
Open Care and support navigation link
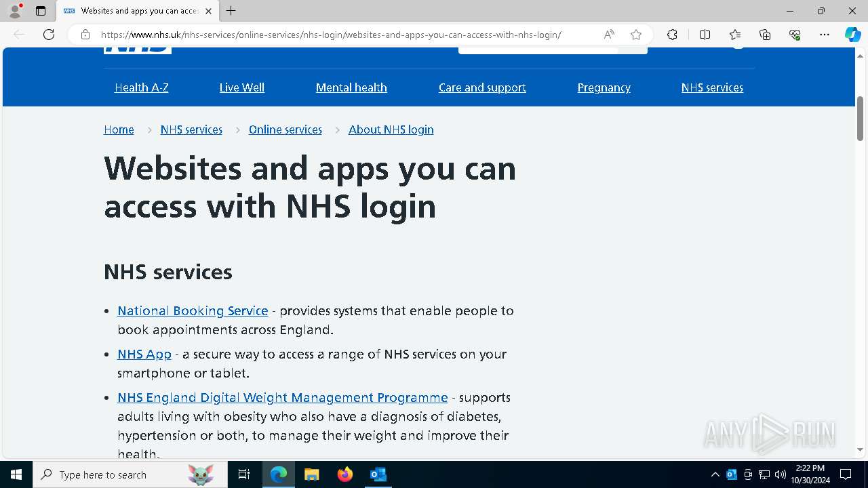pos(482,87)
